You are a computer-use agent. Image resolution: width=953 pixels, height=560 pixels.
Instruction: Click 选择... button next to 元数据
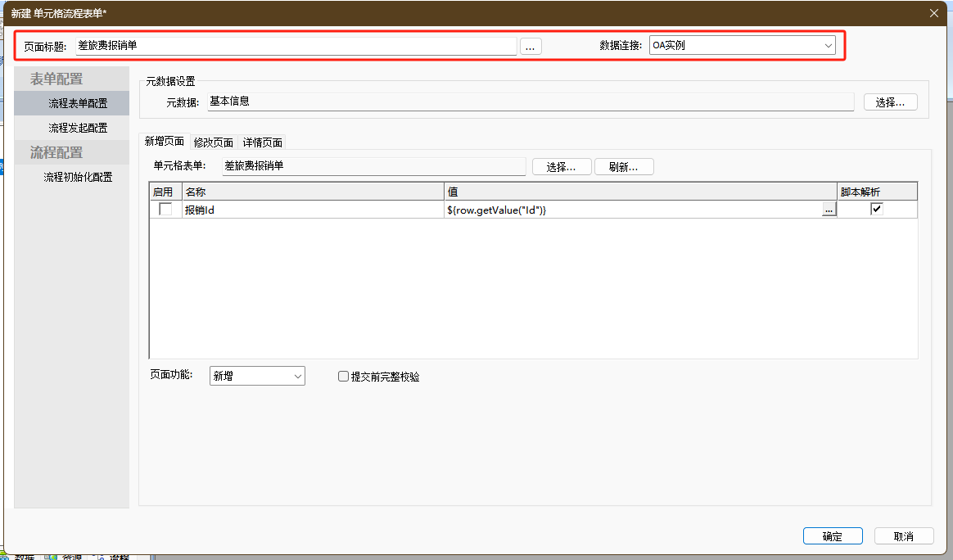pyautogui.click(x=890, y=102)
